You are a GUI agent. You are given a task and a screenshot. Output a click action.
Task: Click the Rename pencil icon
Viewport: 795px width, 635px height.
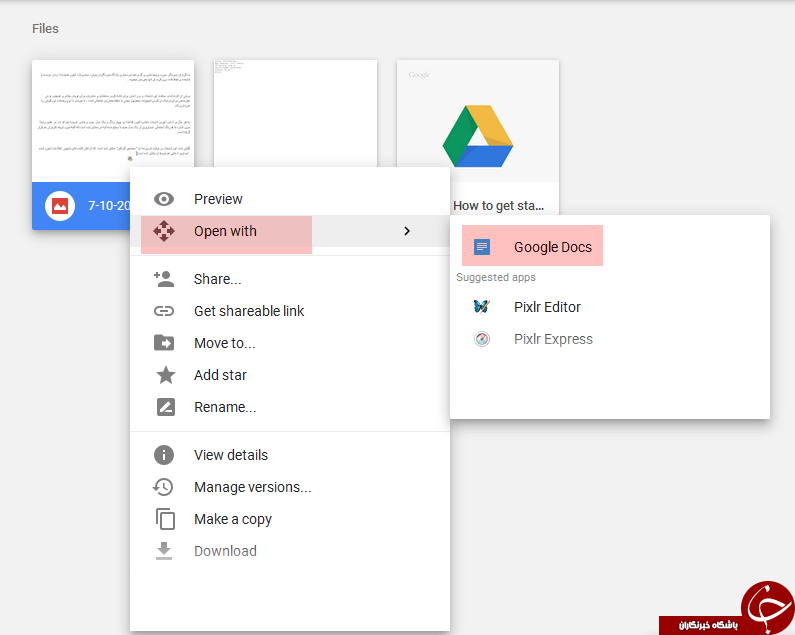166,407
